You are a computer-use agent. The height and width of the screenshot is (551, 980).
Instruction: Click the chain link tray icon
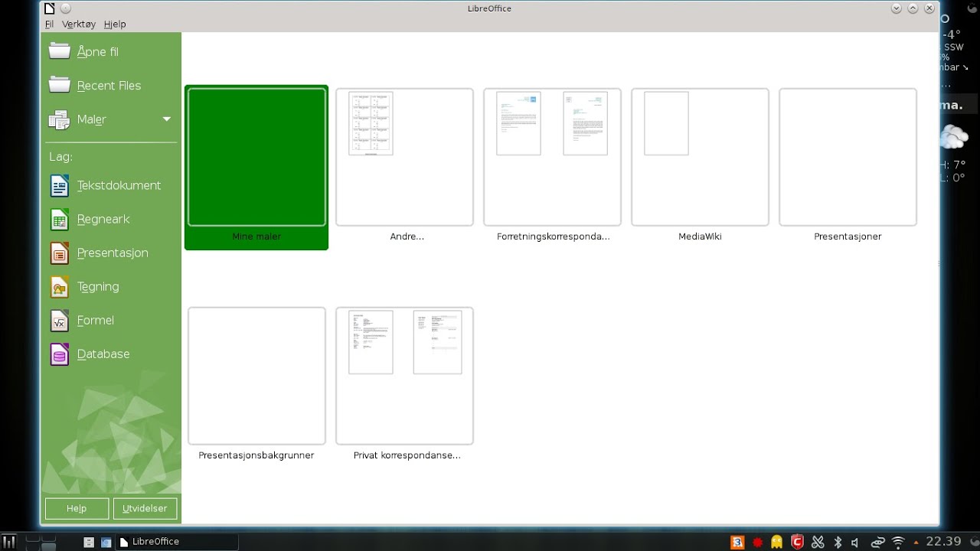[877, 542]
